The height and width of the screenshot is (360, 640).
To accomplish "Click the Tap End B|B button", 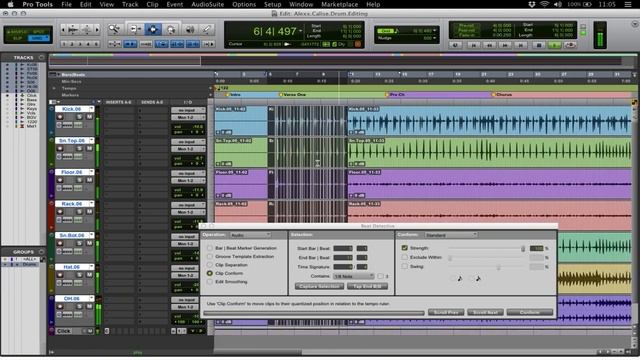I will (x=367, y=287).
